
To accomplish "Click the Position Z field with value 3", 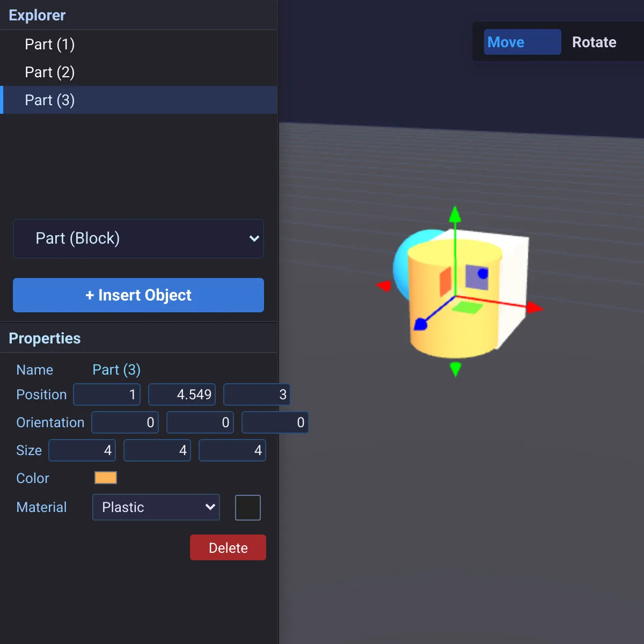I will 257,394.
